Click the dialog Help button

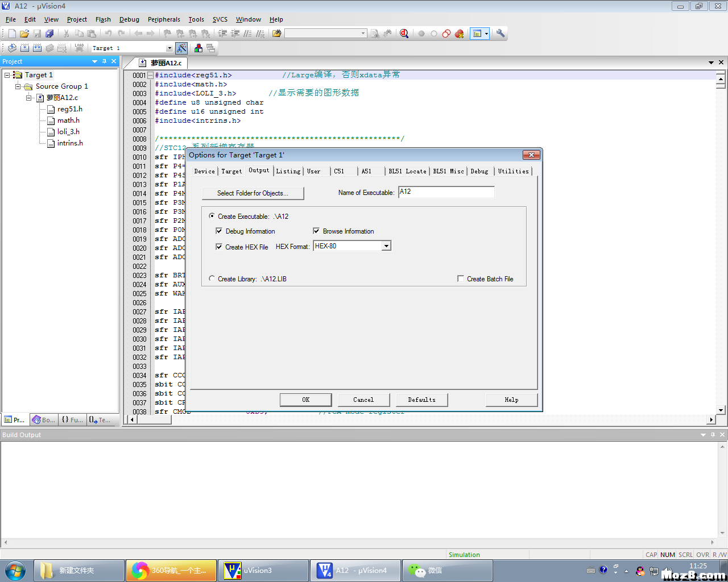pos(511,400)
